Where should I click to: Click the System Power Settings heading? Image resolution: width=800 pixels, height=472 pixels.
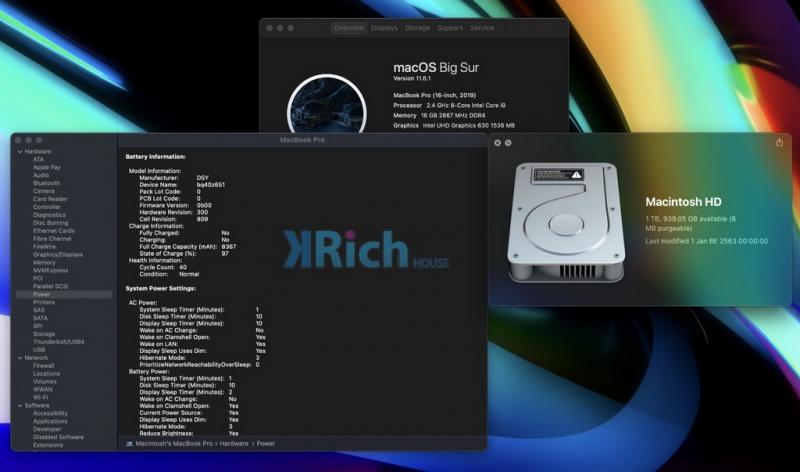click(161, 289)
